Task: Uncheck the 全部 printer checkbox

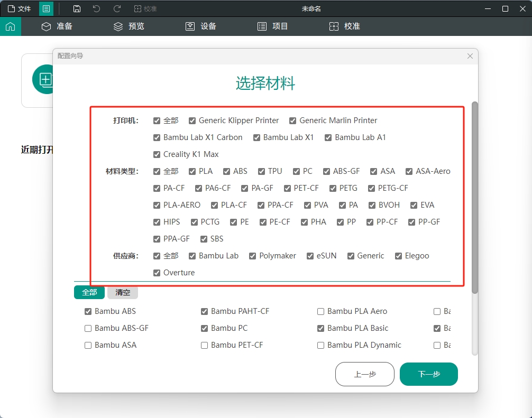Action: (x=157, y=120)
